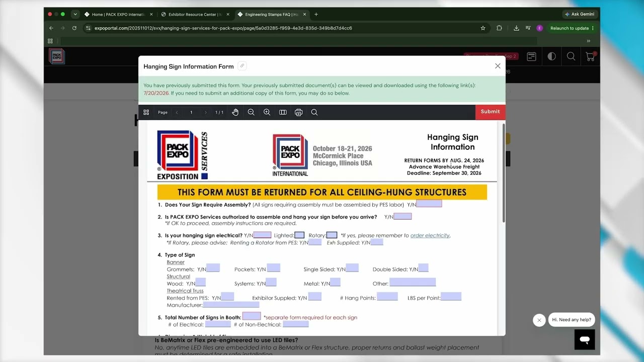Viewport: 644px width, 362px height.
Task: Fill in hanging sign electrical Y/N field
Action: point(262,235)
